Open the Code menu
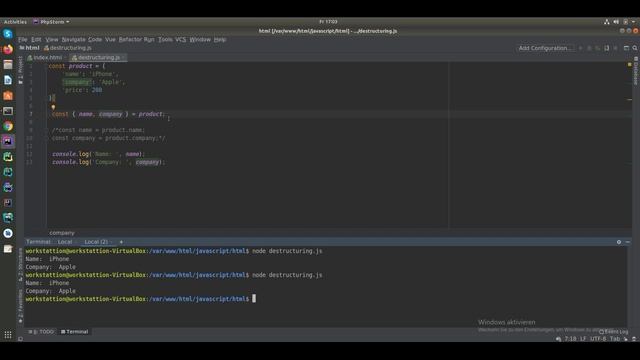 (95, 40)
